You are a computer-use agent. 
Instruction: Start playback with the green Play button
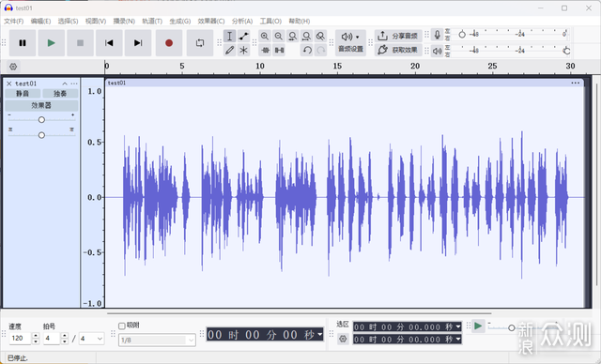[x=52, y=43]
